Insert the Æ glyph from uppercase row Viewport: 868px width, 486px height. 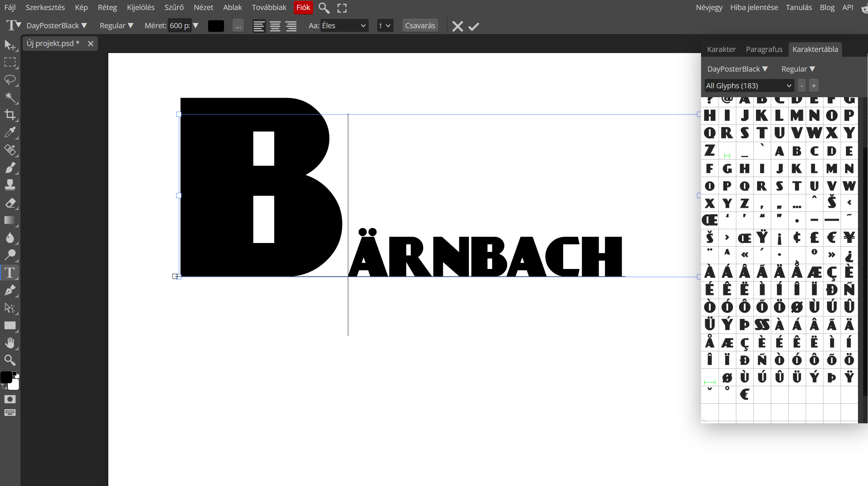814,273
